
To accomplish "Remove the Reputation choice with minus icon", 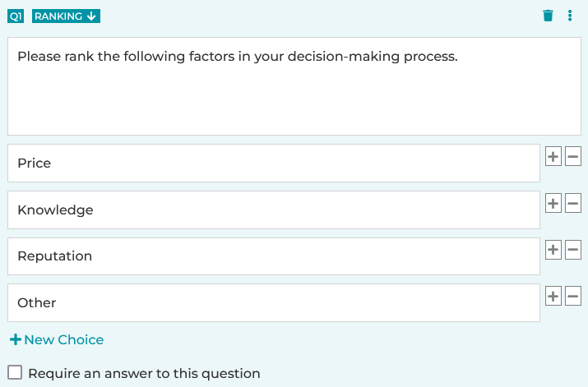I will coord(573,250).
